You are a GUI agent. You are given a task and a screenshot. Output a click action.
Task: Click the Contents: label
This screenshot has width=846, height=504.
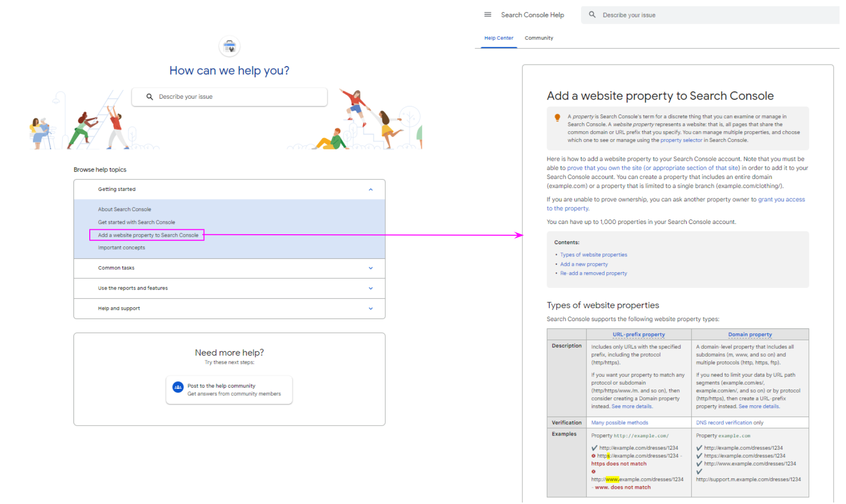(567, 243)
